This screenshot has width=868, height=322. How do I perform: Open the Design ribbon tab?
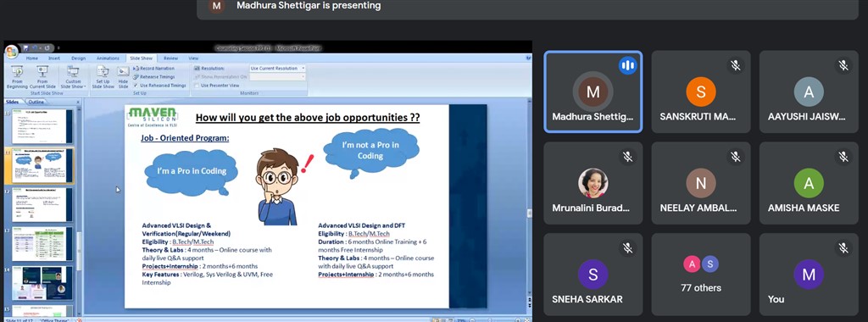79,58
